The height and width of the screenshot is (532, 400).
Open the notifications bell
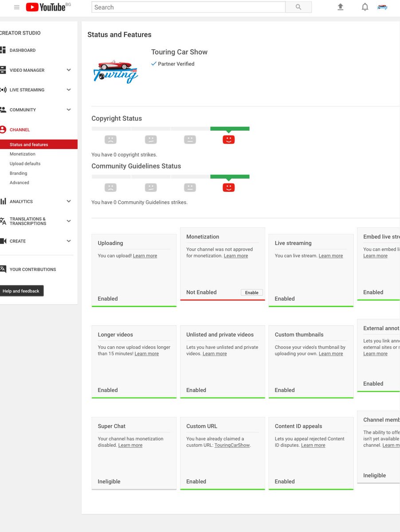click(365, 7)
